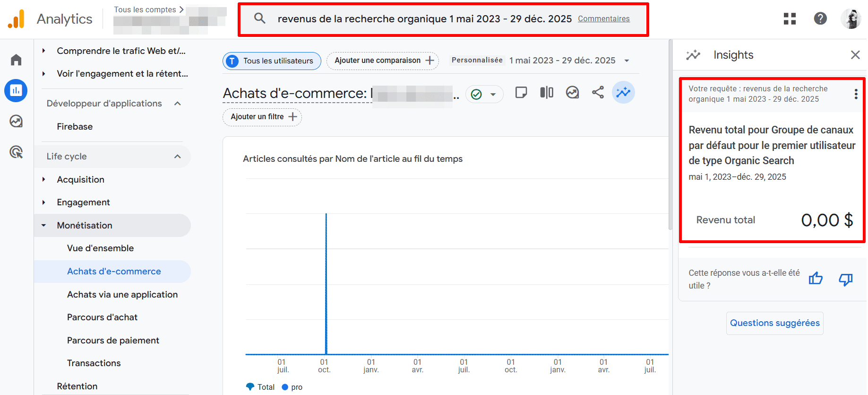The height and width of the screenshot is (395, 868).
Task: Click the Achats d'e-commerce report title
Action: click(x=295, y=93)
